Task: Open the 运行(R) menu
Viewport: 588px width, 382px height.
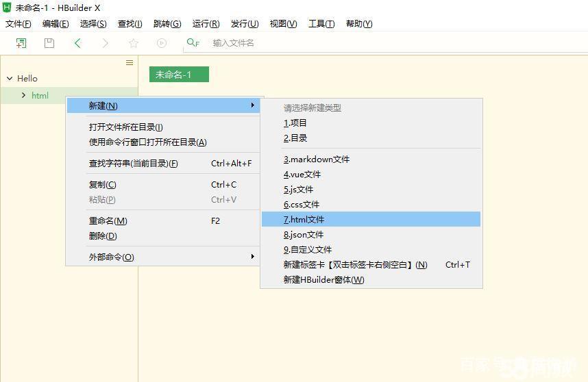Action: click(206, 23)
